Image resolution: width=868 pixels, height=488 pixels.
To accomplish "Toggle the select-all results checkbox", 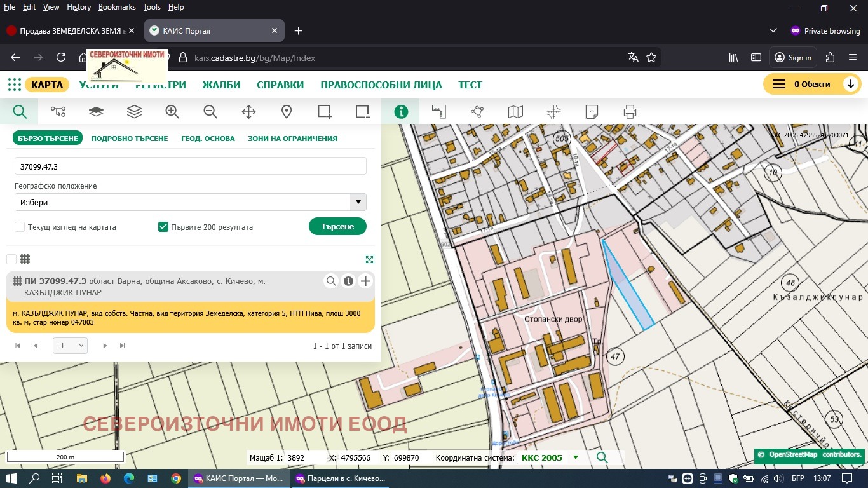I will [11, 259].
